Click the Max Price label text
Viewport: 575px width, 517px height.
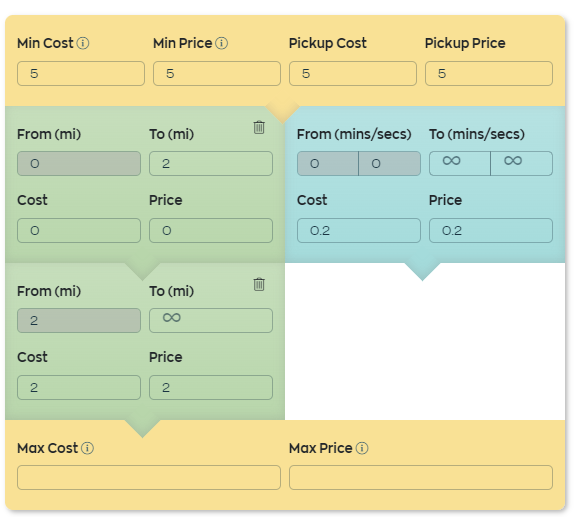point(321,448)
